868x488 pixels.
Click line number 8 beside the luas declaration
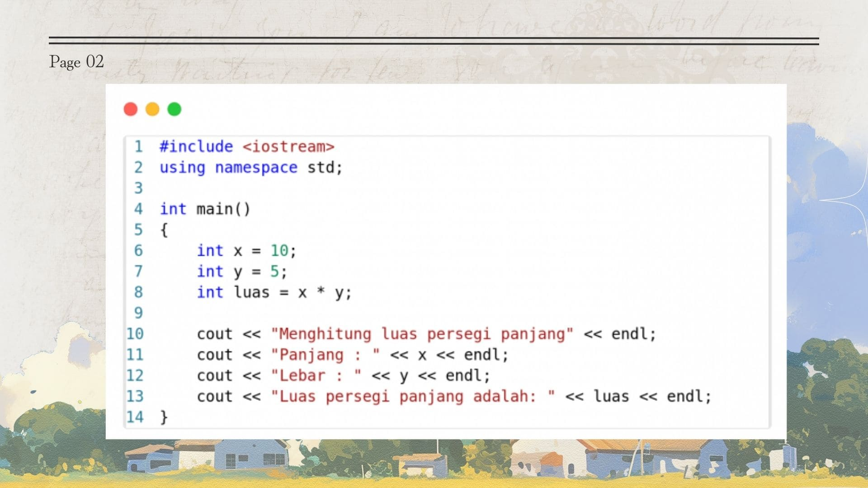[x=138, y=292]
